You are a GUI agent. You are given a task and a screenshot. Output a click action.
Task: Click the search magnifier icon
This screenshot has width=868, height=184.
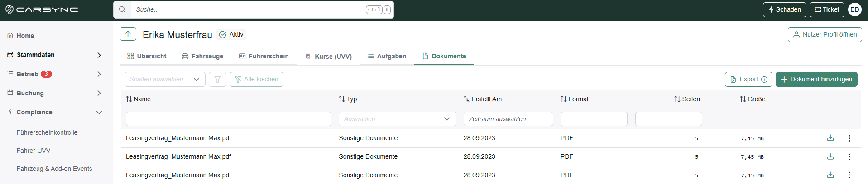pyautogui.click(x=122, y=9)
